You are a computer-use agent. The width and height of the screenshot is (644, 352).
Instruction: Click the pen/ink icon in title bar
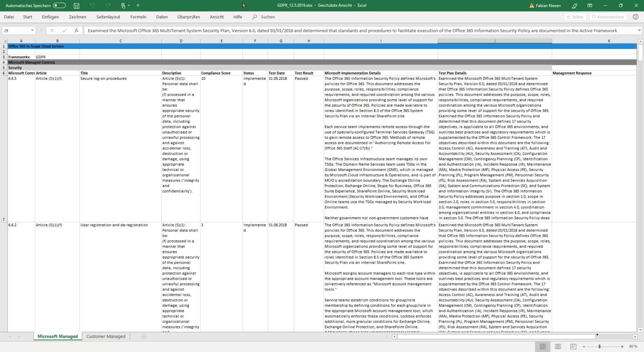(575, 5)
